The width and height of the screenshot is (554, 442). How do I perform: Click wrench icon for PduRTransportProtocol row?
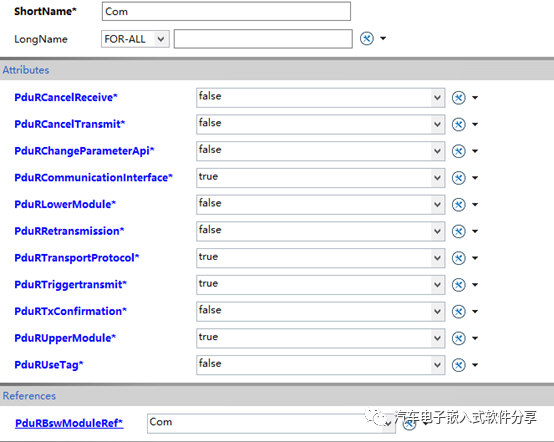(x=459, y=258)
